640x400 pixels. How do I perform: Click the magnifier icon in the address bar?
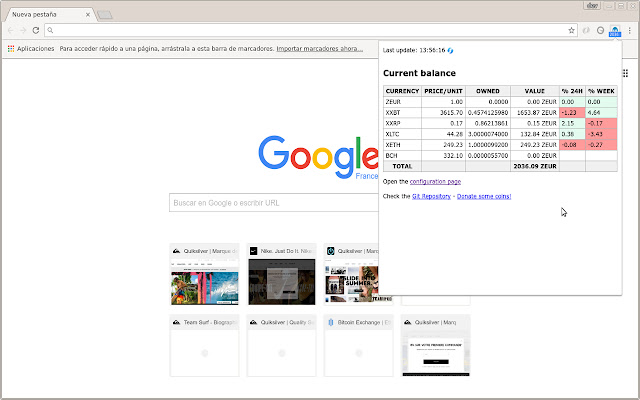[50, 30]
